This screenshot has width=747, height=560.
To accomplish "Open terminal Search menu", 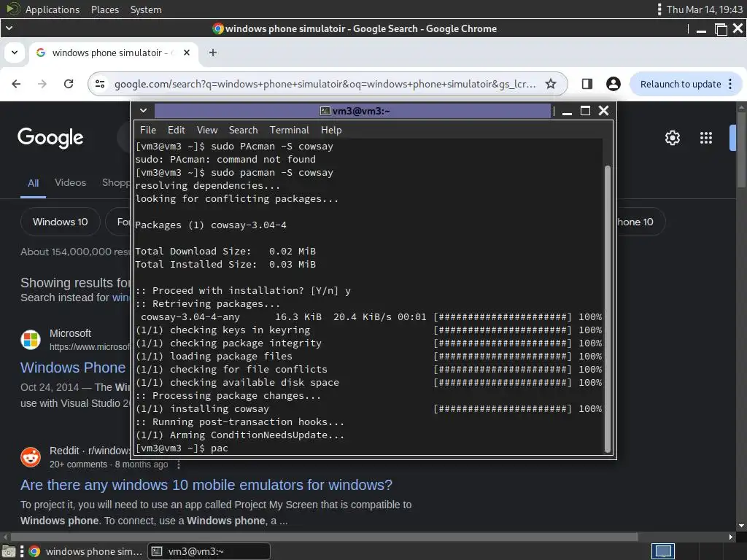I will pyautogui.click(x=243, y=130).
